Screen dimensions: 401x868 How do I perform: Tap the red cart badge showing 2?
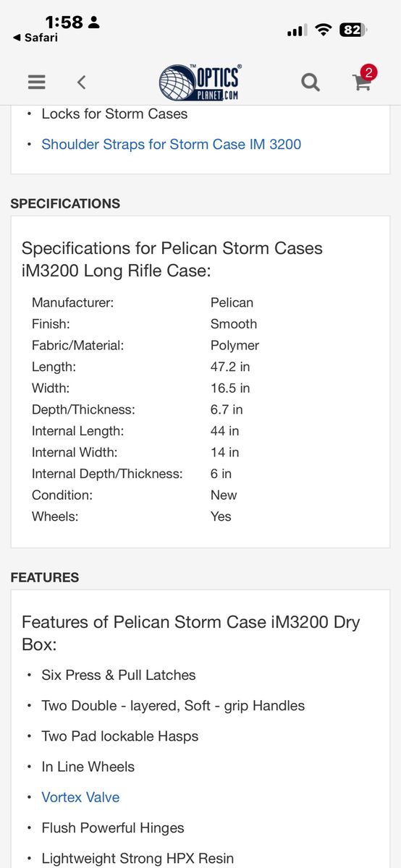pos(368,72)
